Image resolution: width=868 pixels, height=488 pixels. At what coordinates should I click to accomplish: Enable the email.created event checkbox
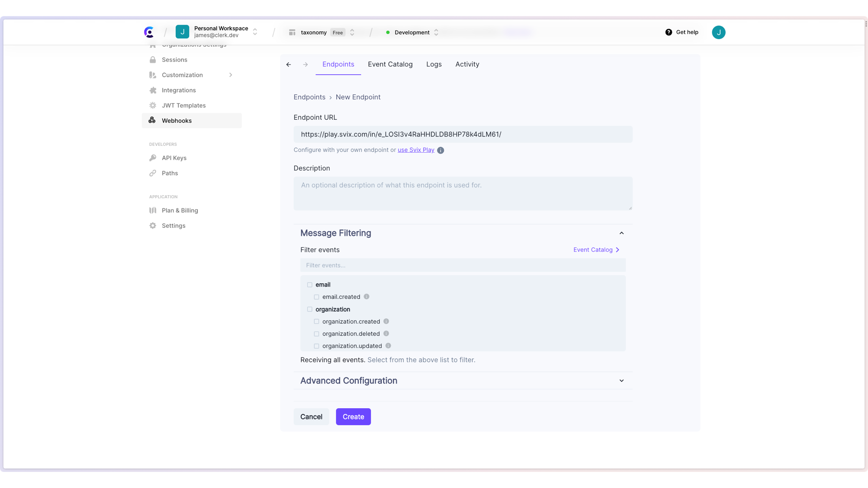[316, 296]
